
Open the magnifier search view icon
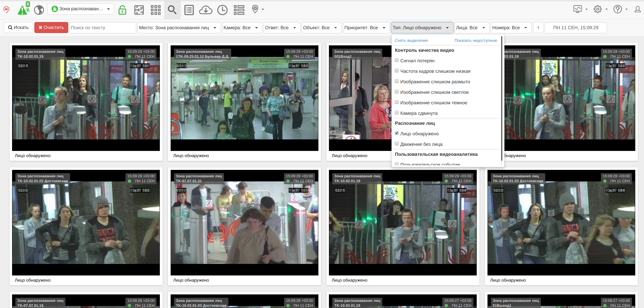tap(172, 10)
